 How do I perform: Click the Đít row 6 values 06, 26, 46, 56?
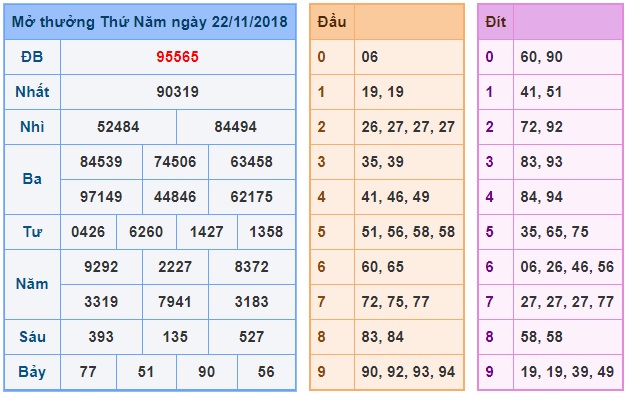567,267
